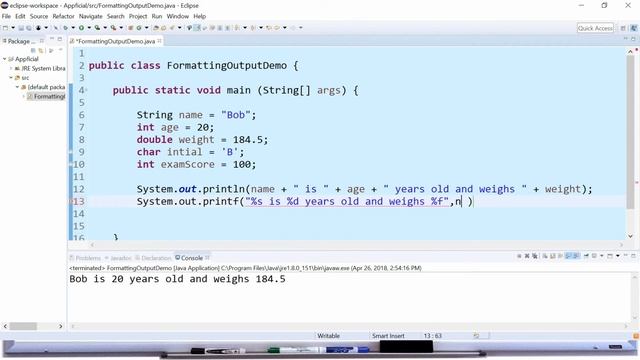This screenshot has width=640, height=360.
Task: Click the New file toolbar icon
Action: tap(6, 28)
